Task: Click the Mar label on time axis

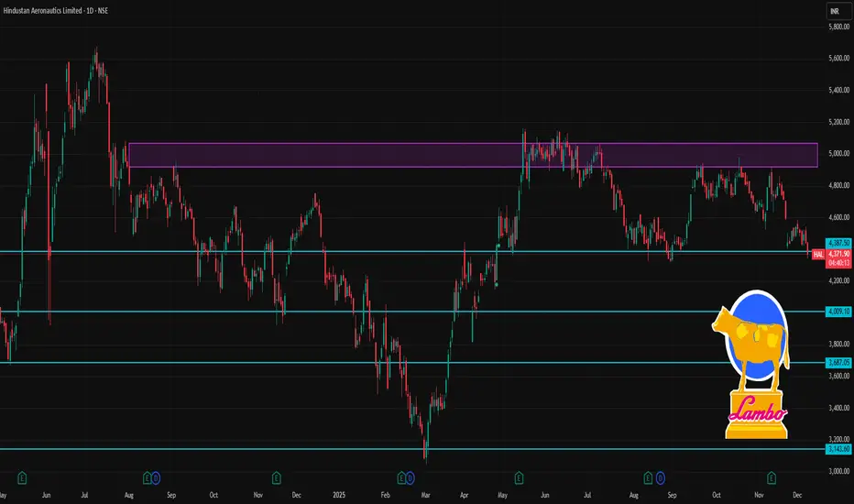Action: (425, 495)
